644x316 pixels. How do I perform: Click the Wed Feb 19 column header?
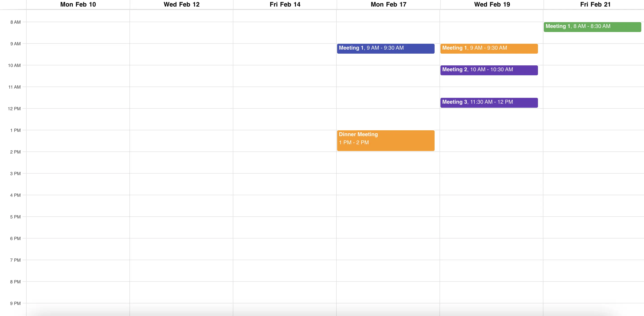tap(492, 4)
